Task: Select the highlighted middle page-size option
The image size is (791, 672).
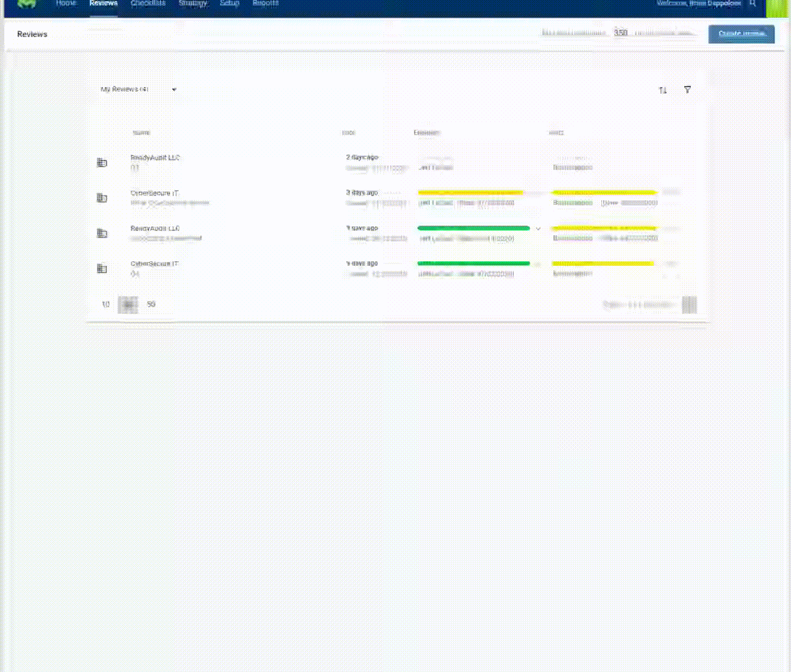Action: (128, 305)
